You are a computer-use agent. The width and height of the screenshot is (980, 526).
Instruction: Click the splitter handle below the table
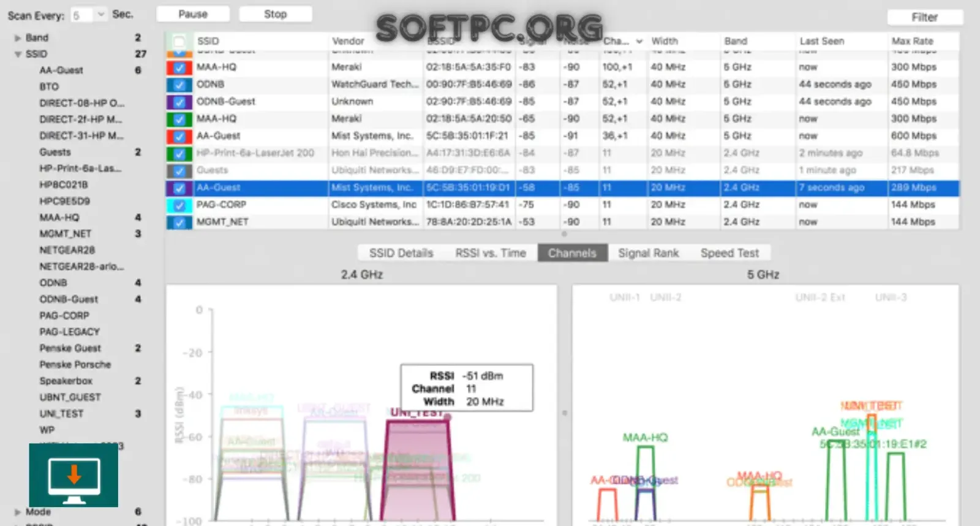coord(564,234)
